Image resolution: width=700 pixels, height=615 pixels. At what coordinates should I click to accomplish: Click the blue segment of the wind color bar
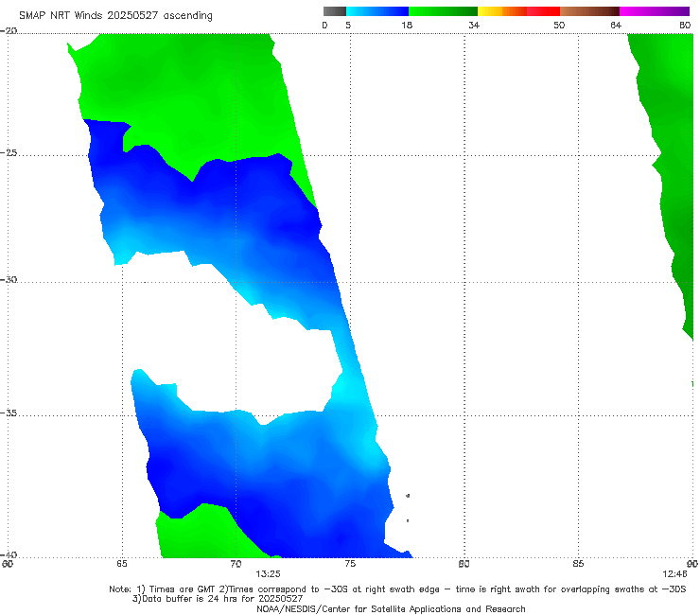pyautogui.click(x=377, y=11)
